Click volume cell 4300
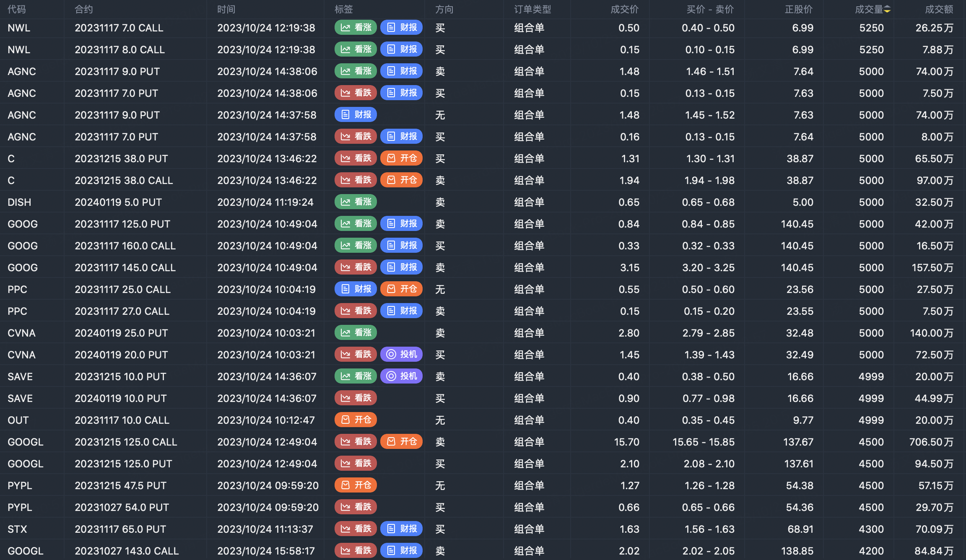Viewport: 966px width, 560px height. (x=871, y=529)
